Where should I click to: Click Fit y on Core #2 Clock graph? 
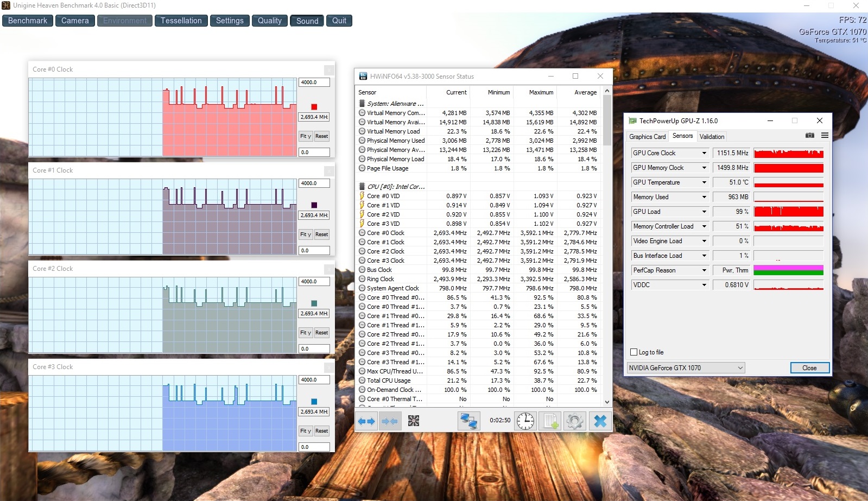coord(306,333)
